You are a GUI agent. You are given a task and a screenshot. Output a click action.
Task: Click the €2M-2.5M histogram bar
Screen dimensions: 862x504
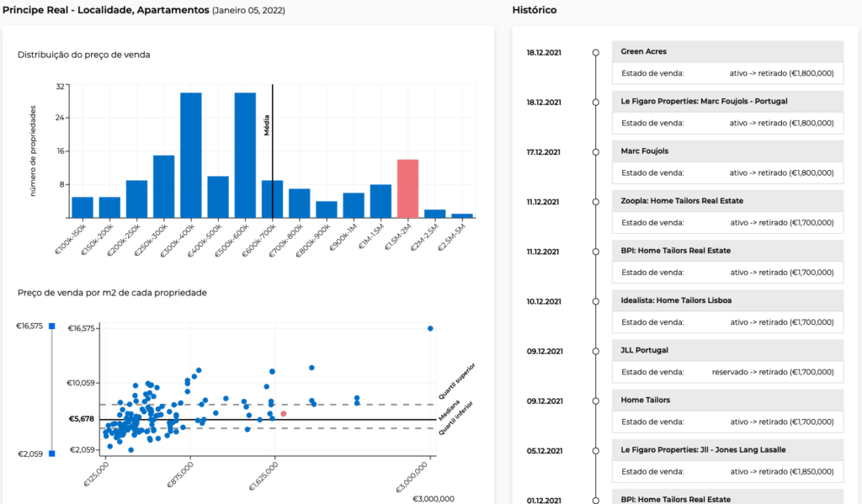click(x=435, y=214)
